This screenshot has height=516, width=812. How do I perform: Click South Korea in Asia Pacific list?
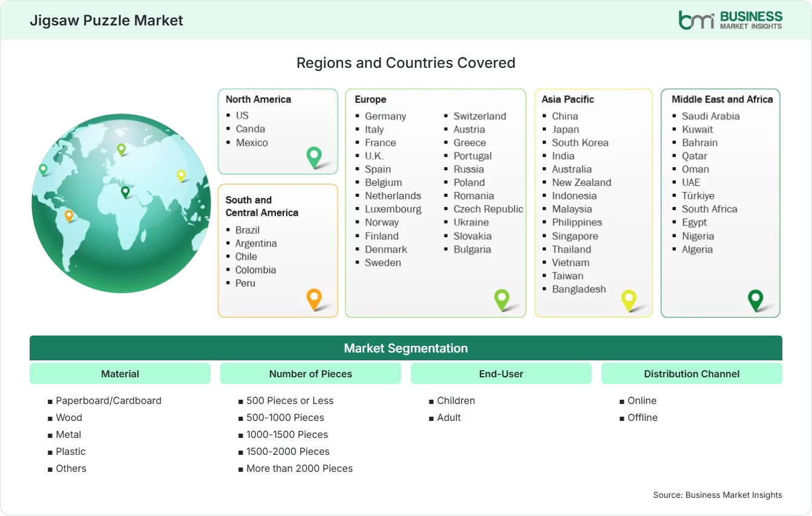click(580, 142)
